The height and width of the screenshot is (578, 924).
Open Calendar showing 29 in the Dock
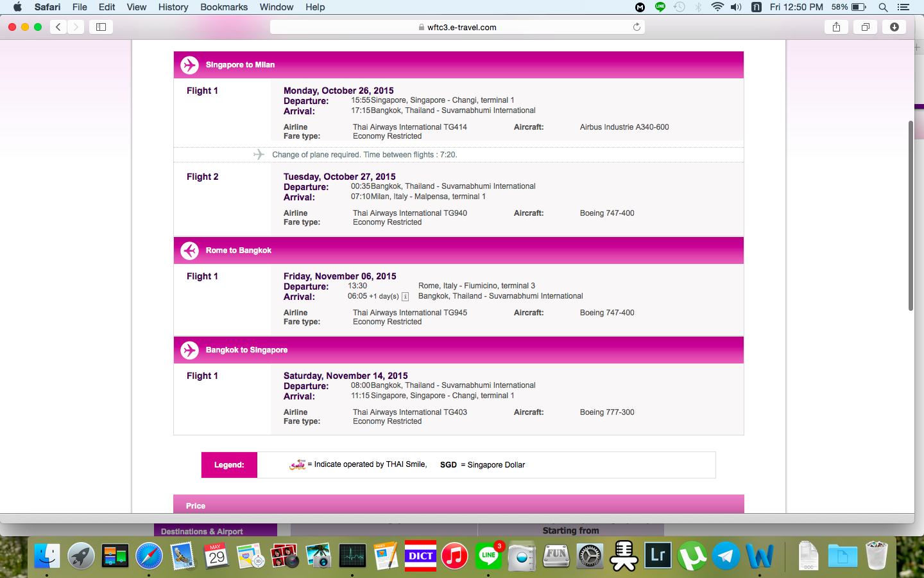tap(217, 556)
